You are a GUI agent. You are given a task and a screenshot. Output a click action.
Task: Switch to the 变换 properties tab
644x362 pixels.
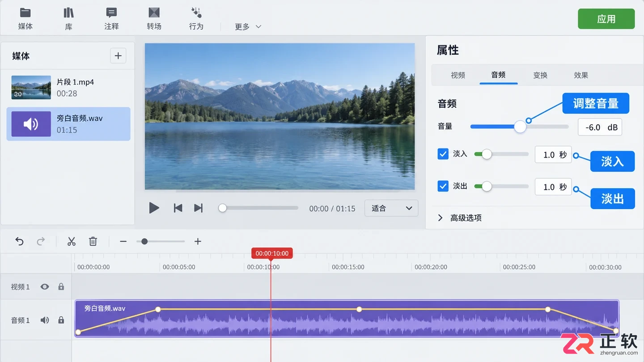pos(540,75)
